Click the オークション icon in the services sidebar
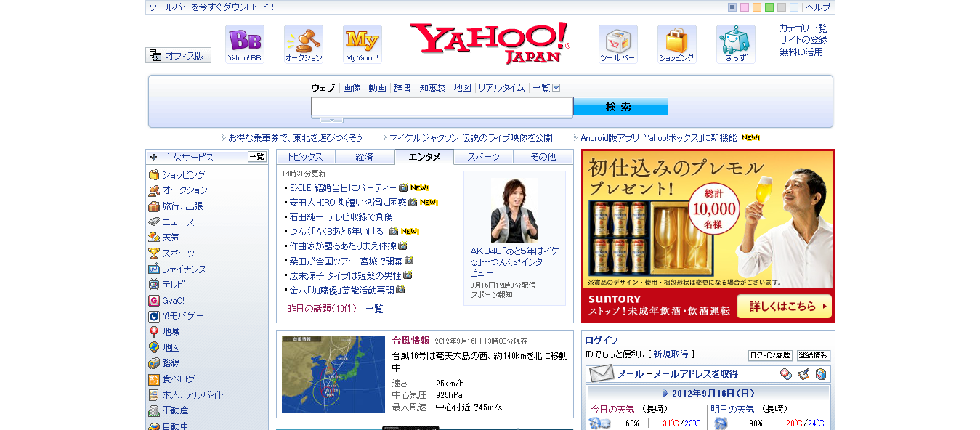Viewport: 980px width, 430px height. (x=154, y=190)
